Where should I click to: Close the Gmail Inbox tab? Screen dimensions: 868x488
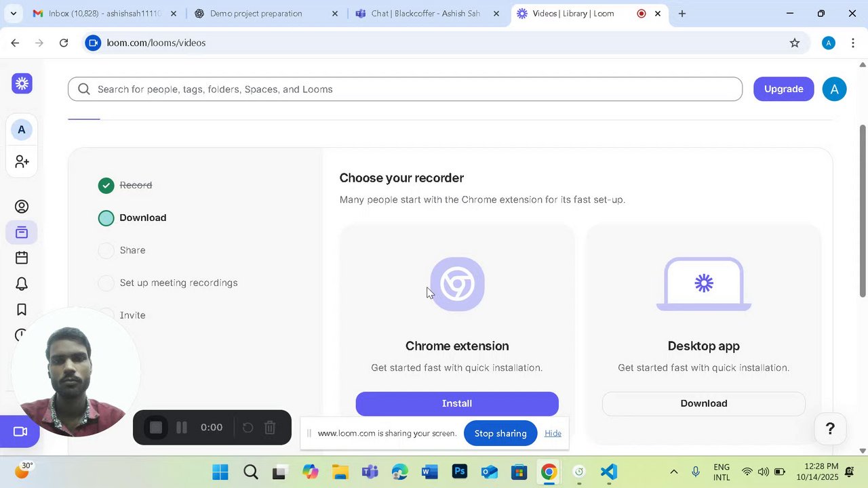pos(174,14)
